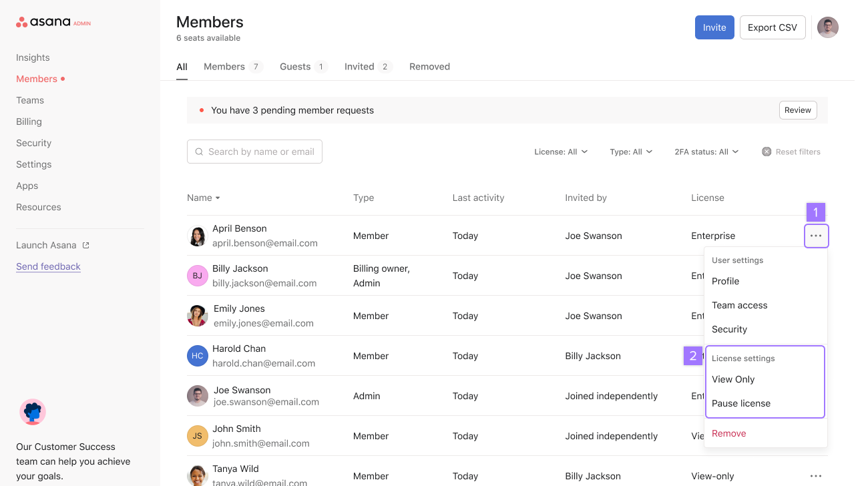Click the Reset filters circle icon
The height and width of the screenshot is (486, 868).
[766, 152]
